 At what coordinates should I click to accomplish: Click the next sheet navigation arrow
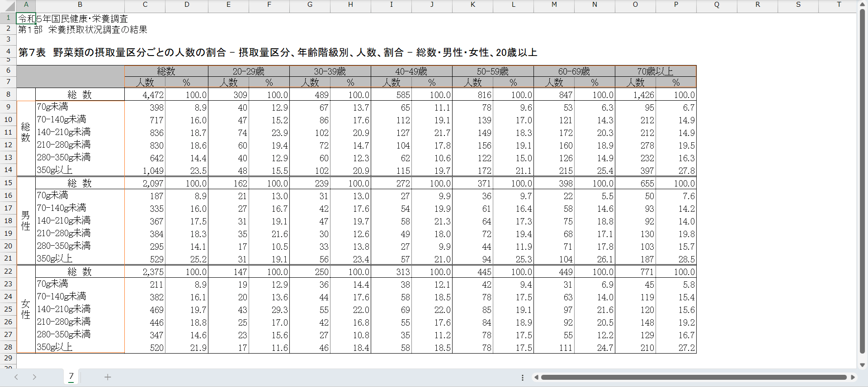[34, 377]
